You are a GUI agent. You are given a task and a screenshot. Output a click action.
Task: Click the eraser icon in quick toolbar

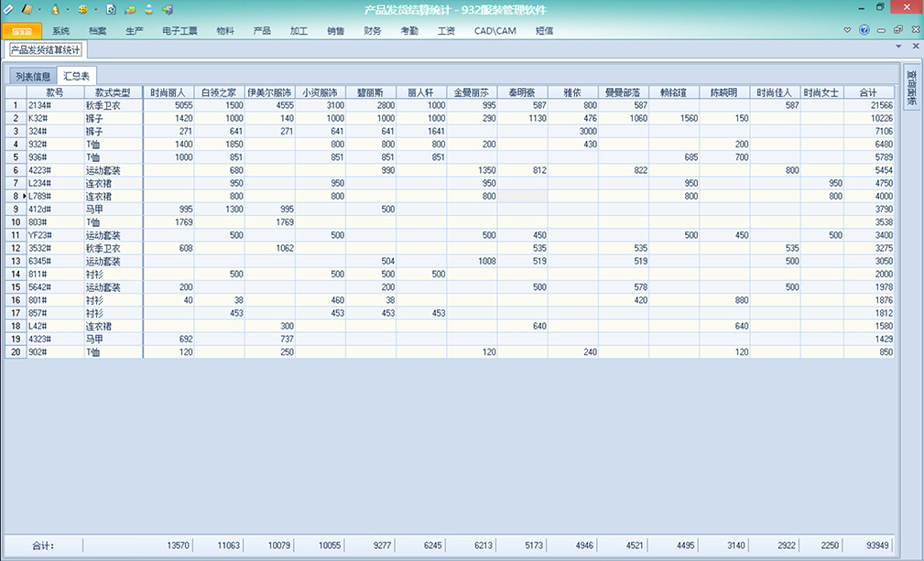(x=7, y=8)
